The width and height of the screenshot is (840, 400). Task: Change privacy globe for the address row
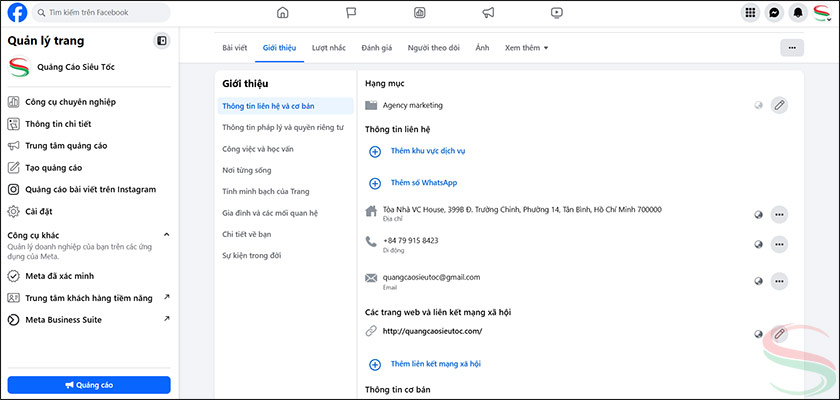(758, 214)
